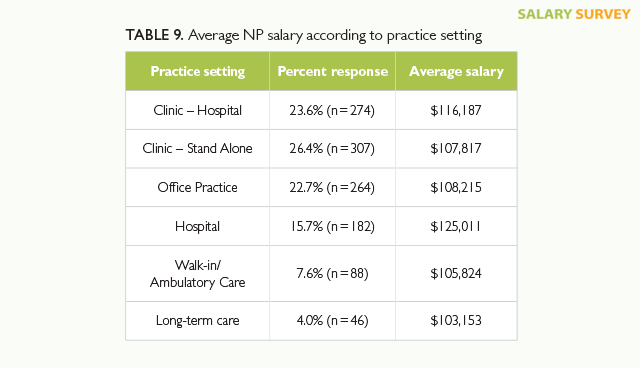The height and width of the screenshot is (368, 640).
Task: Click the $116,187 salary value
Action: (456, 110)
